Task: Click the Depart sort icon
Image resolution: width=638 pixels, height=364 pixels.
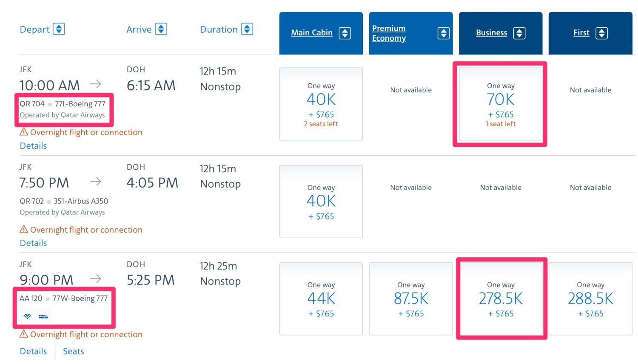Action: (59, 29)
